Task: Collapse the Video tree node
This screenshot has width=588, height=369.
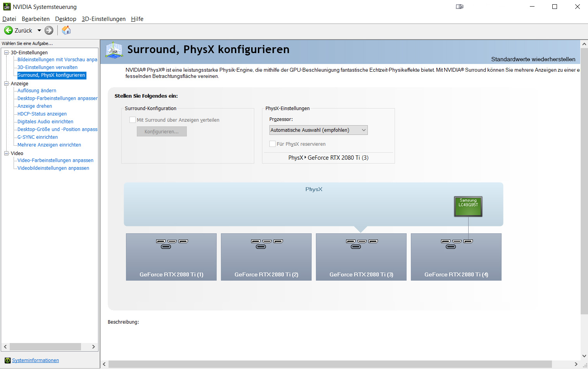Action: (6, 153)
